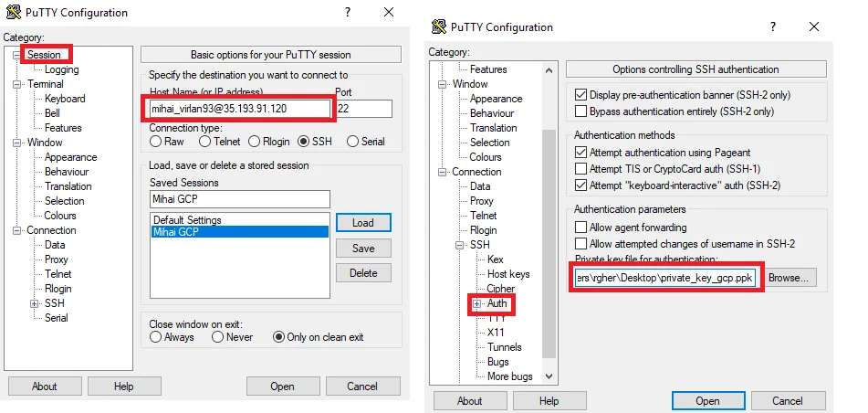
Task: Enable Attempt TIS or CryptoCard auth
Action: tap(580, 168)
